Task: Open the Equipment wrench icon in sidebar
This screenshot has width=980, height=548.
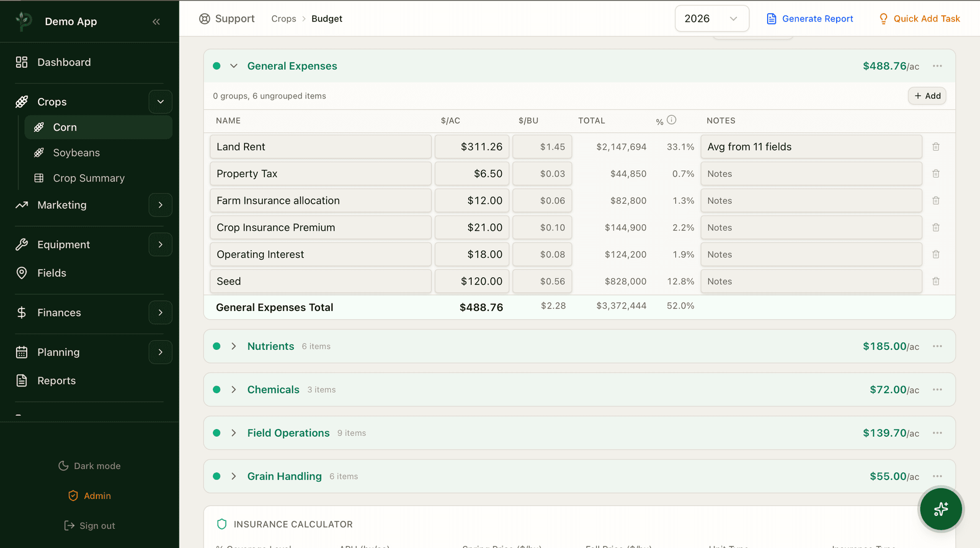Action: (21, 244)
